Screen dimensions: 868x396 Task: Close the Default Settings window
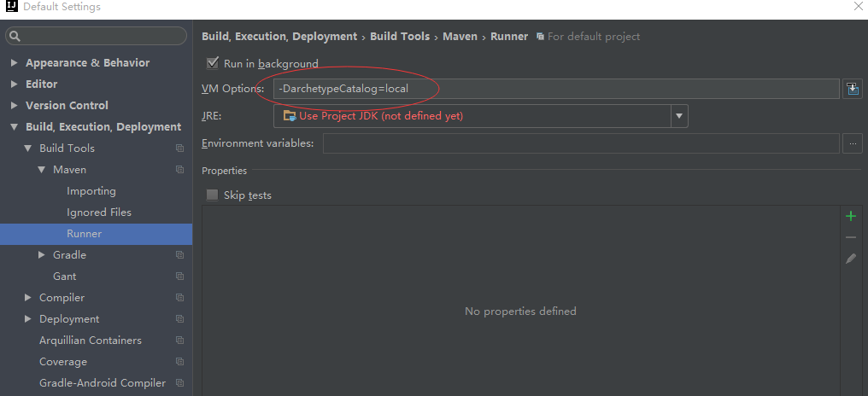tap(858, 7)
